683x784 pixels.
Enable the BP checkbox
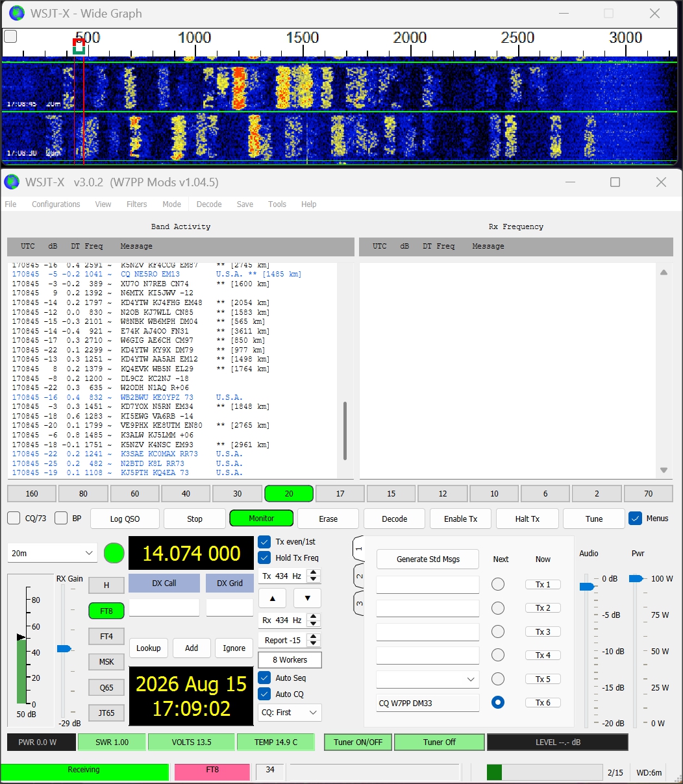coord(61,519)
